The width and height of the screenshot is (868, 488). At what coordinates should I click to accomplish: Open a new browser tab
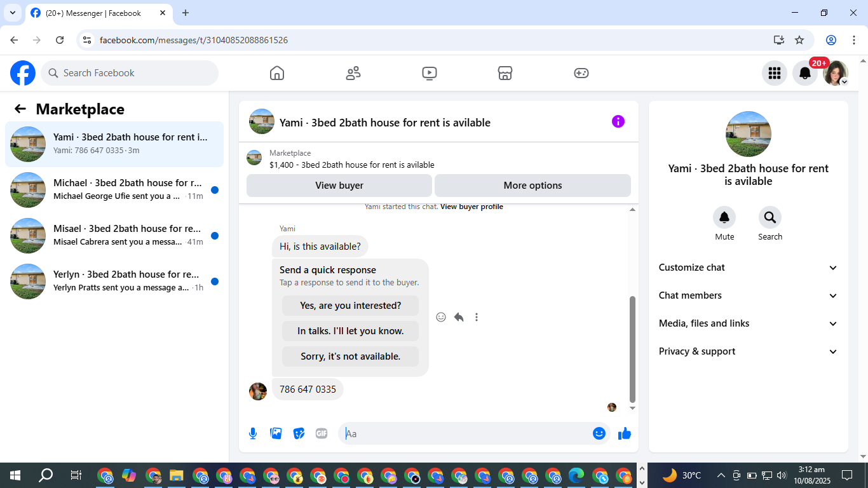point(186,13)
